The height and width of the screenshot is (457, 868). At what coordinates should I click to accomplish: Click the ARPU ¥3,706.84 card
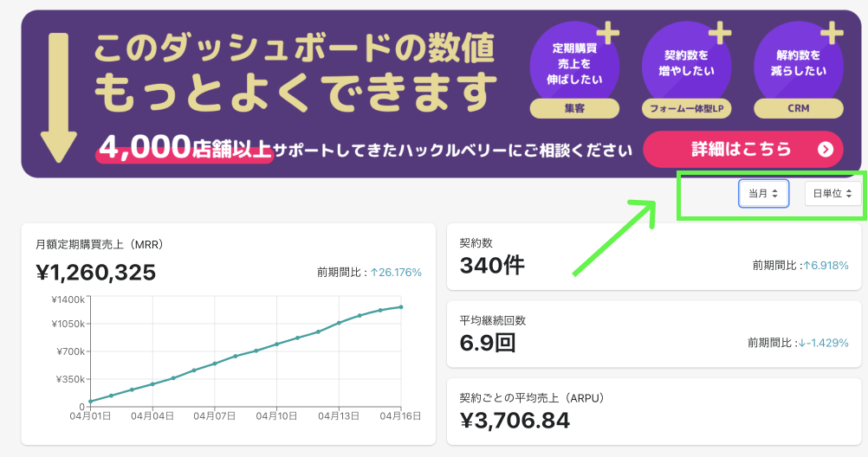(653, 411)
